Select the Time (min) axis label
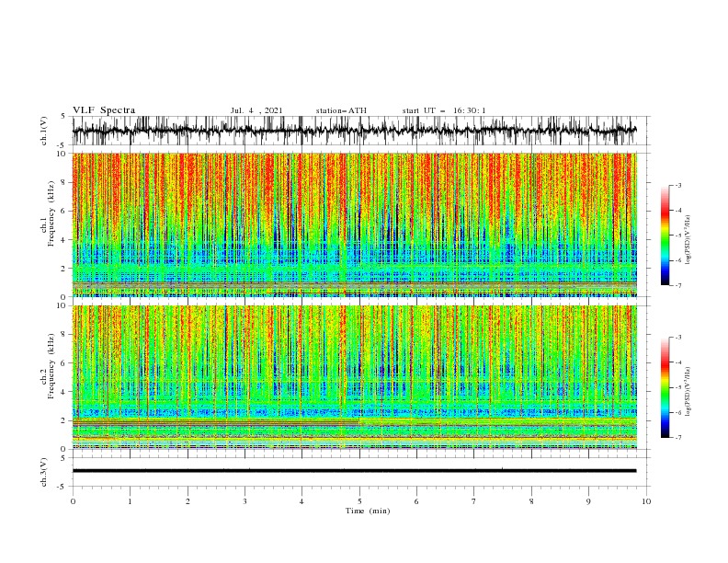 [368, 511]
